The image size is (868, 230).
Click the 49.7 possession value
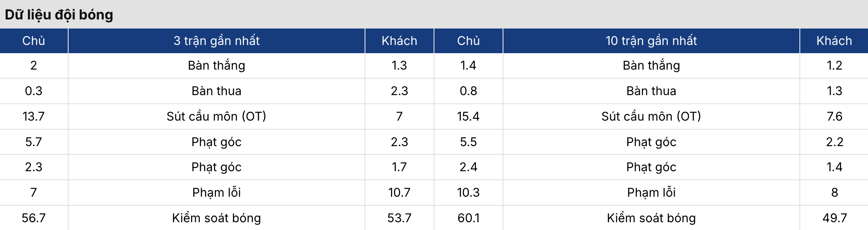pos(834,218)
